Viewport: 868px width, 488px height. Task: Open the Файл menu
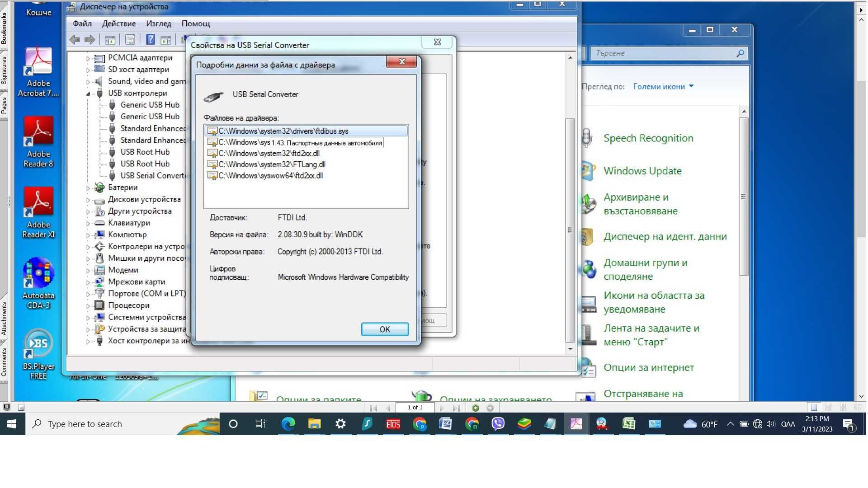point(82,23)
